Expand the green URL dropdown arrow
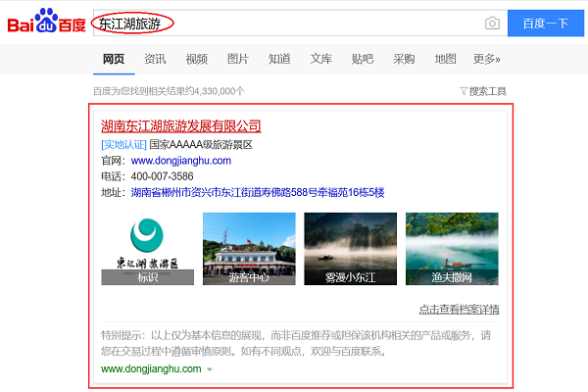The height and width of the screenshot is (392, 588). (210, 369)
